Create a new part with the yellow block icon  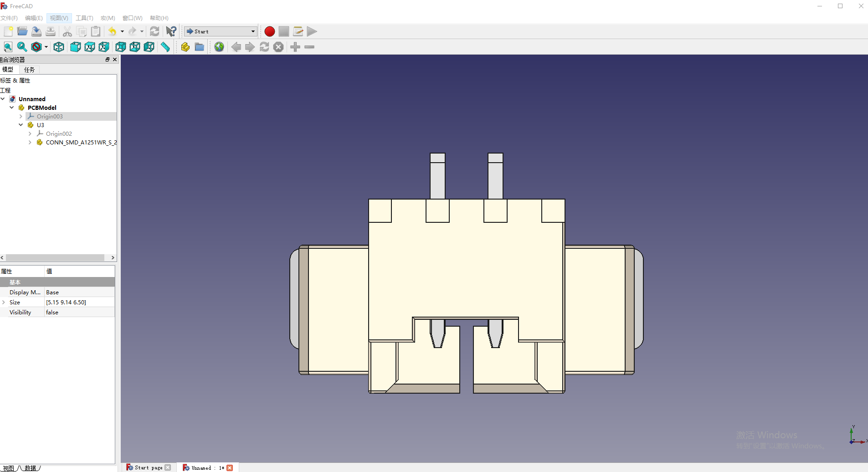click(x=185, y=47)
